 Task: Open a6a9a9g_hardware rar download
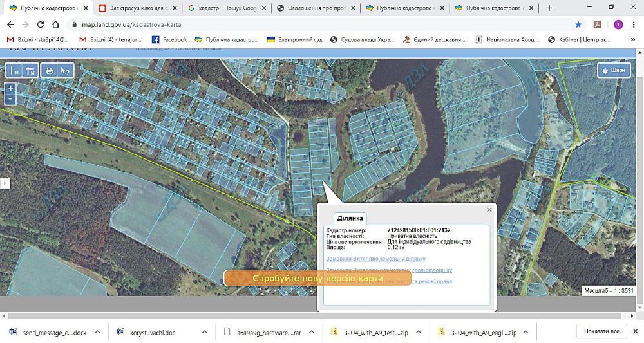point(263,332)
